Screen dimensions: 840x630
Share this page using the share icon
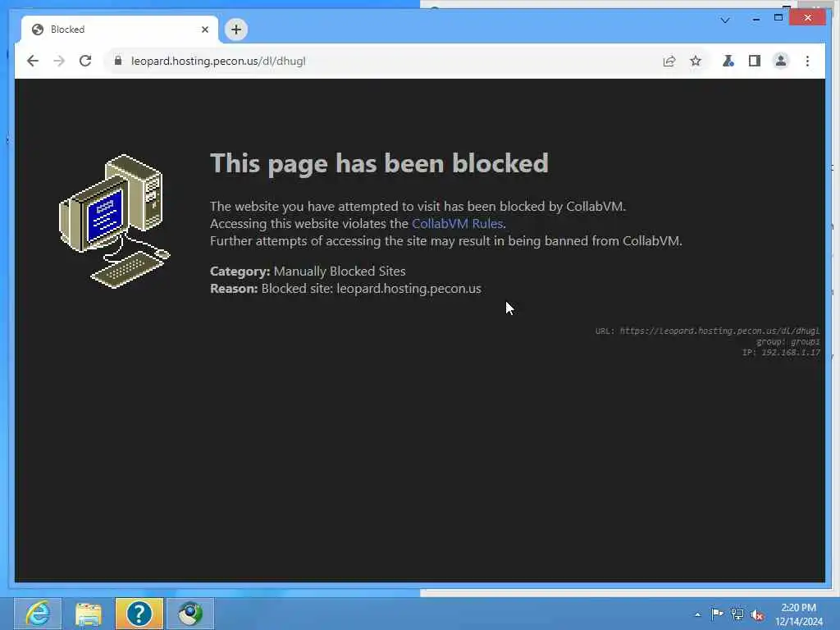click(669, 61)
